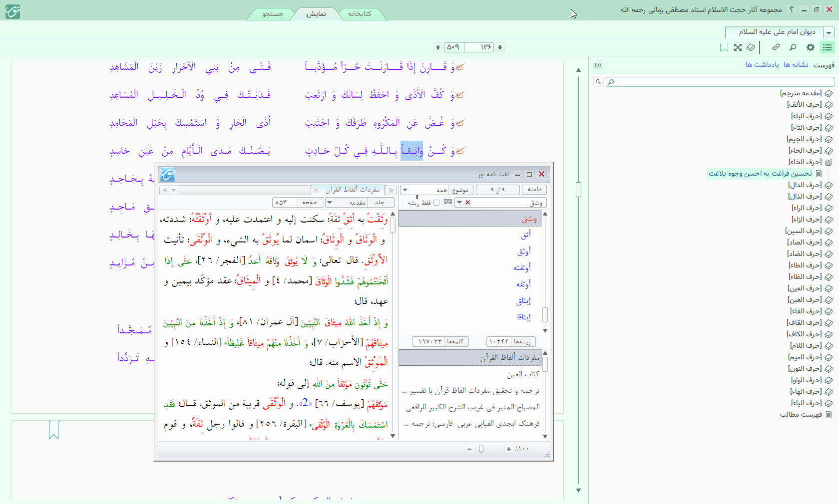Add a bookmark with the toolbar bookmark icon

click(x=724, y=47)
